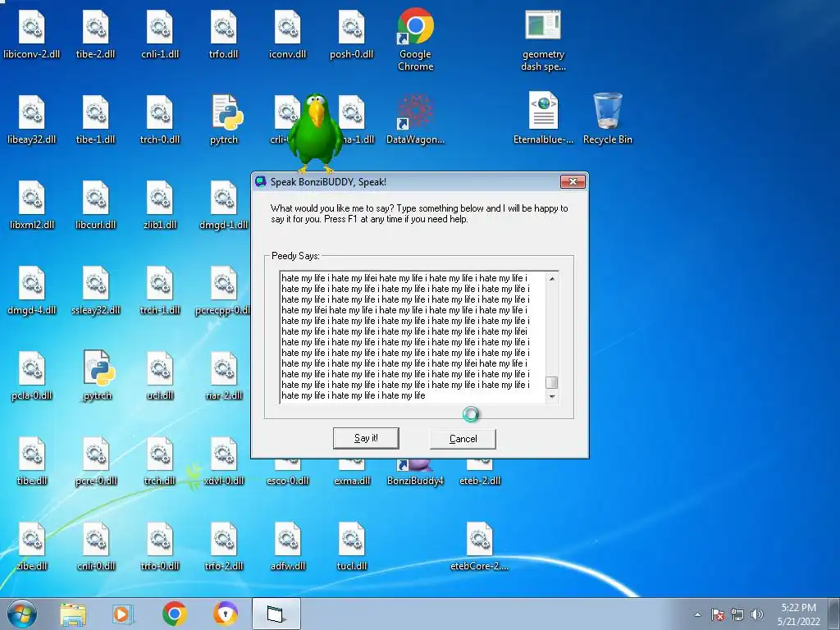Click the Say it! button
Screen dimensions: 840x630
click(366, 438)
